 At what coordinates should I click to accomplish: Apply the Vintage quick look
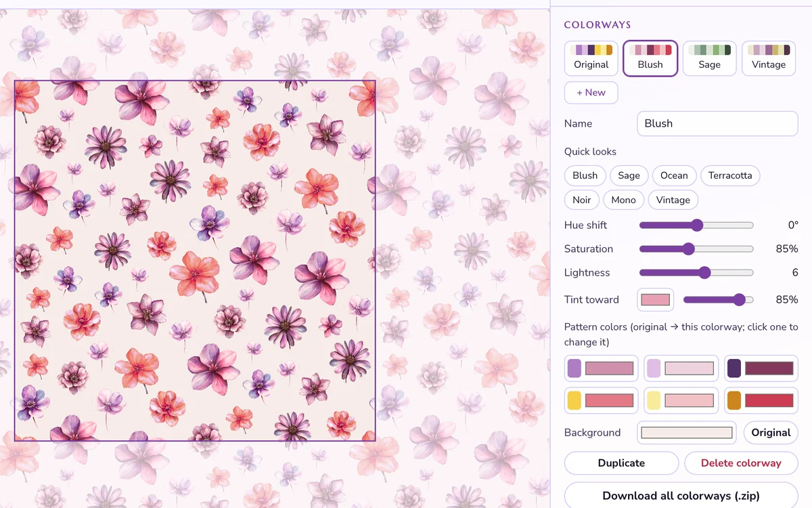(x=673, y=200)
